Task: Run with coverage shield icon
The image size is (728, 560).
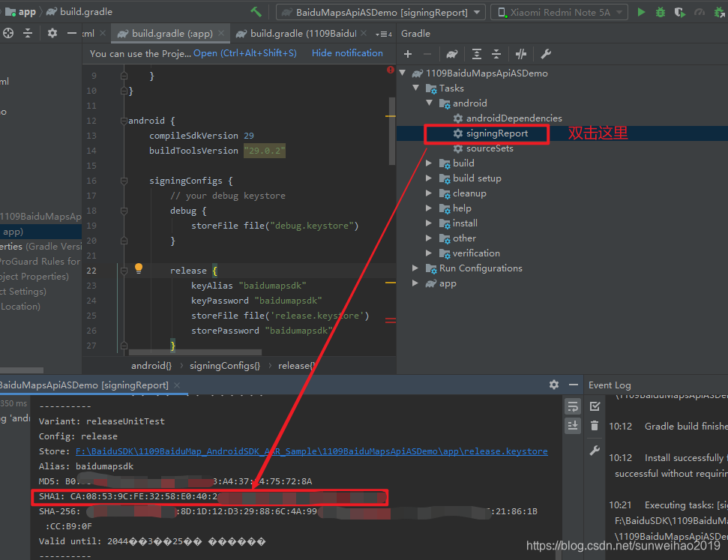Action: click(x=680, y=12)
